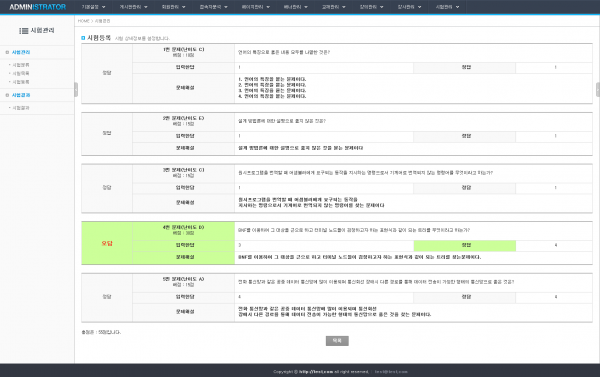Open the 시험관리 top menu
Image resolution: width=600 pixels, height=377 pixels.
(x=447, y=7)
